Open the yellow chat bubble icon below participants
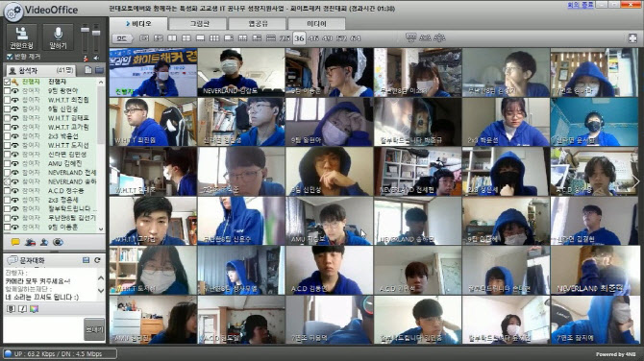Viewport: 644px width, 361px height. [15, 242]
